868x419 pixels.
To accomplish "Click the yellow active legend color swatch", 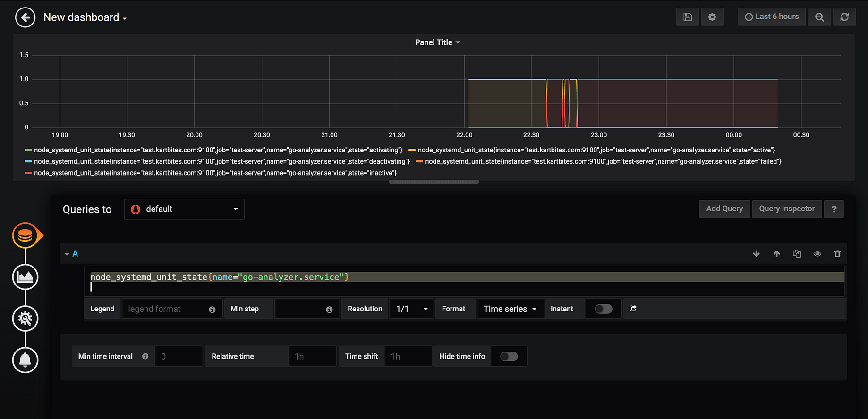I will [x=412, y=150].
